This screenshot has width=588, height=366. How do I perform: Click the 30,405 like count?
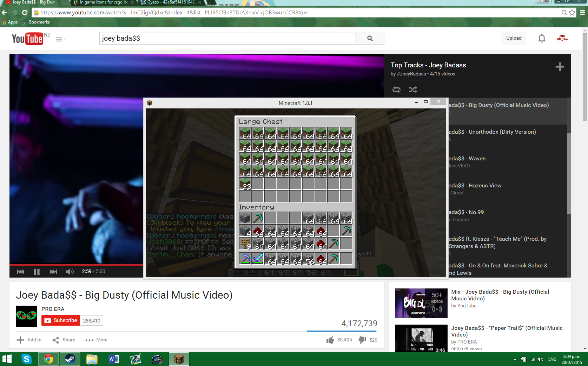point(345,340)
